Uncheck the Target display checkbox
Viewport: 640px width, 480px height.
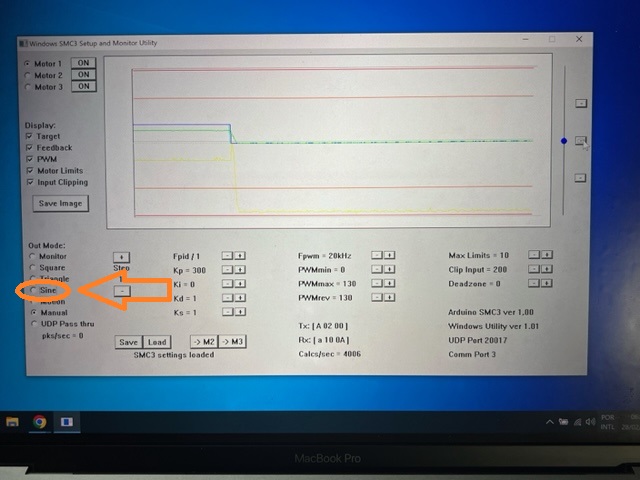[x=29, y=136]
